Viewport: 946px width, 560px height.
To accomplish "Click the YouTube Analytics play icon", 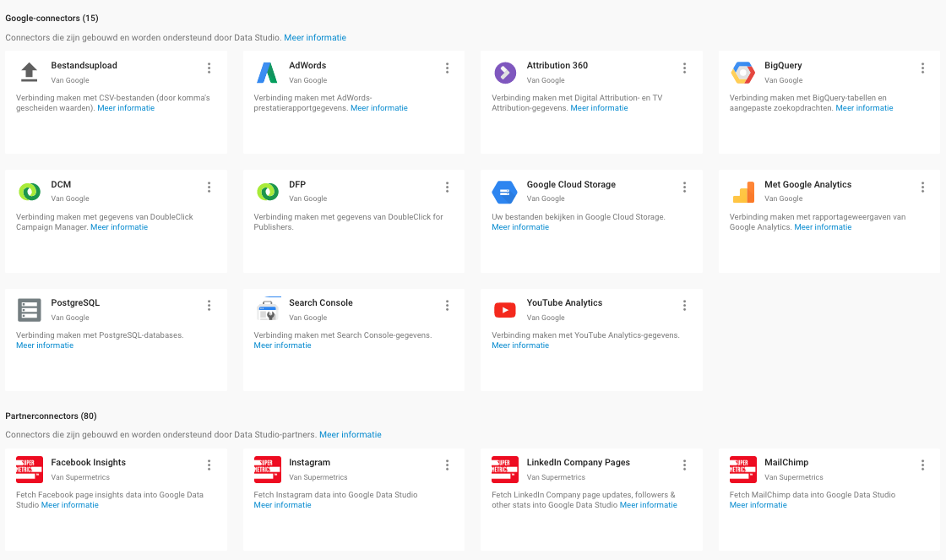I will [505, 310].
